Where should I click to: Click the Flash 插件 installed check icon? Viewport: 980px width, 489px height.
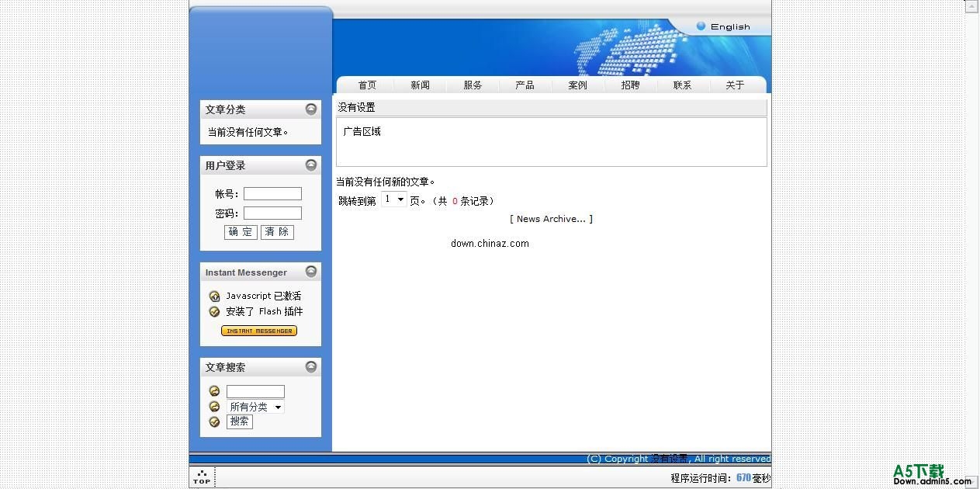point(214,311)
